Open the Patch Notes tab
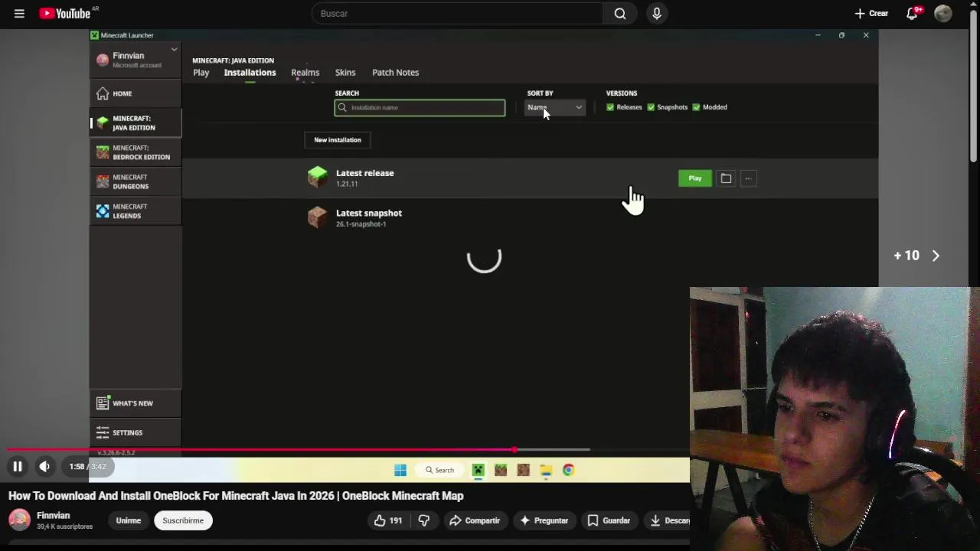Screen dimensions: 980x551 point(395,72)
